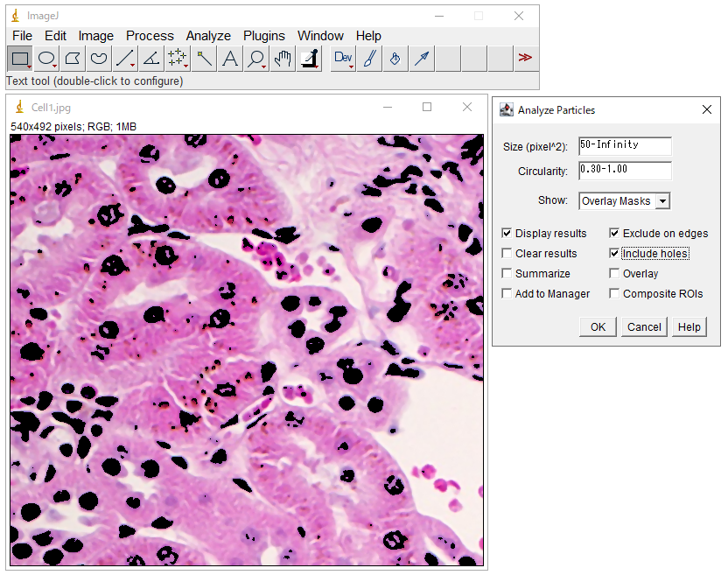Disable the Exclude on edges option
The image size is (728, 575).
pyautogui.click(x=615, y=234)
